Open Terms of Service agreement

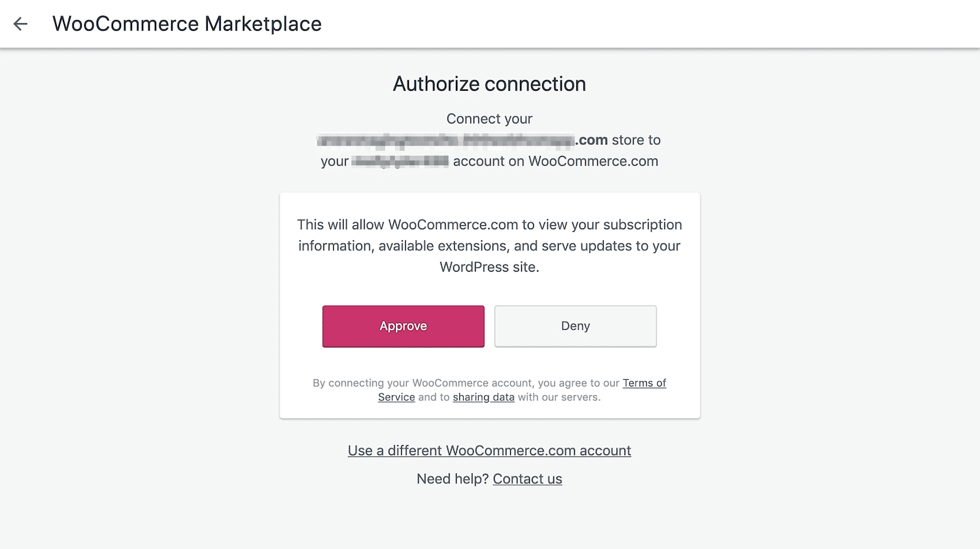pos(644,383)
